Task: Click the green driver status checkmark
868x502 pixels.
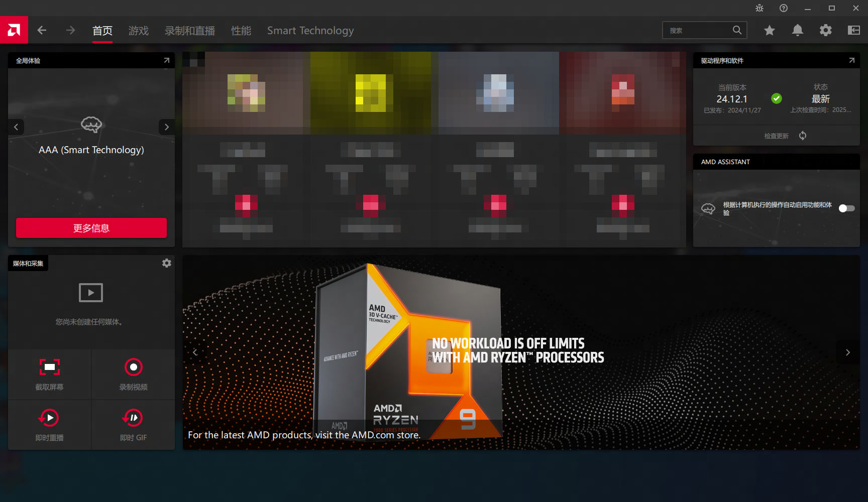Action: pyautogui.click(x=777, y=98)
